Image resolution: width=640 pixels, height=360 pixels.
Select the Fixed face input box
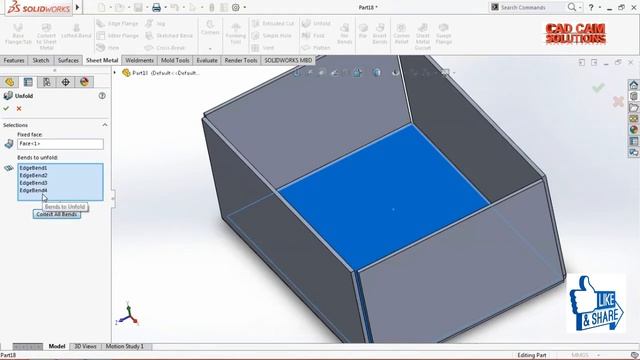pyautogui.click(x=60, y=144)
